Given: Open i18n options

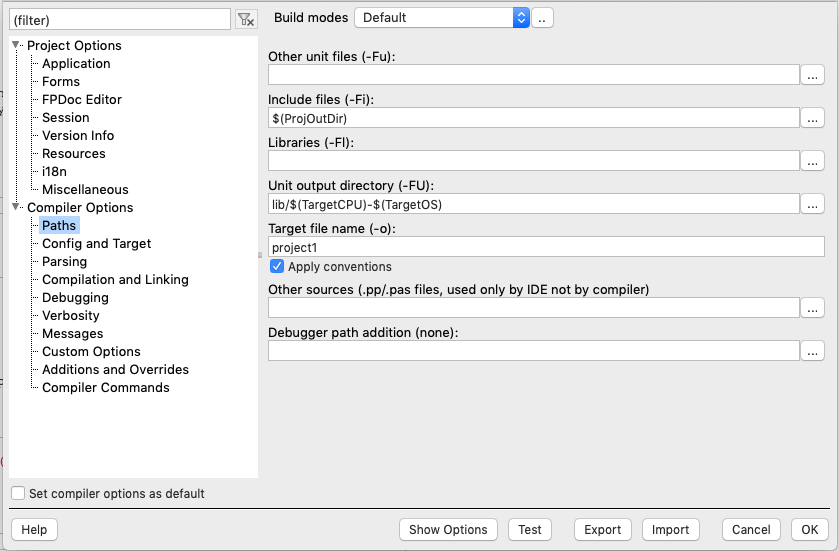Looking at the screenshot, I should [55, 171].
